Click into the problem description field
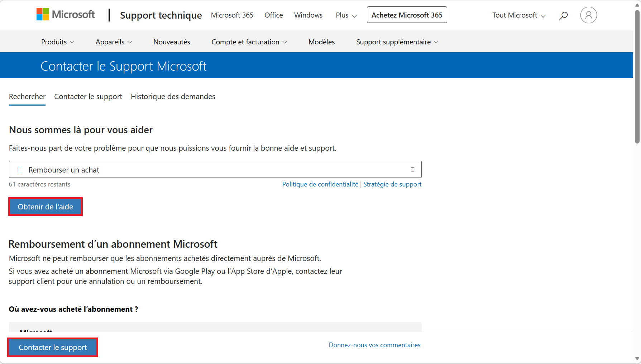Screen dimensions: 641x364 coord(215,169)
